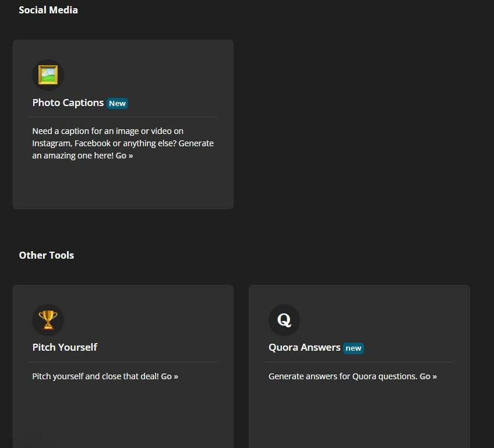Open the Quora Answers tool title
The height and width of the screenshot is (448, 494).
304,347
